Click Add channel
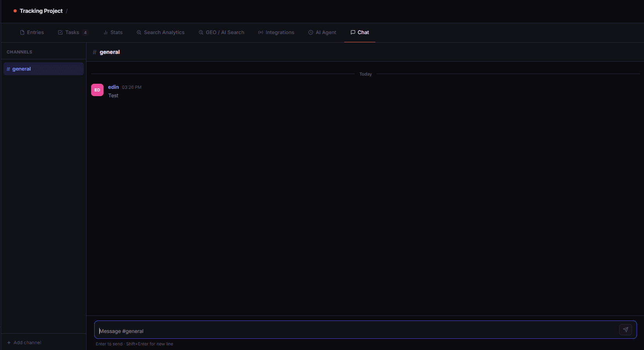 [24, 343]
